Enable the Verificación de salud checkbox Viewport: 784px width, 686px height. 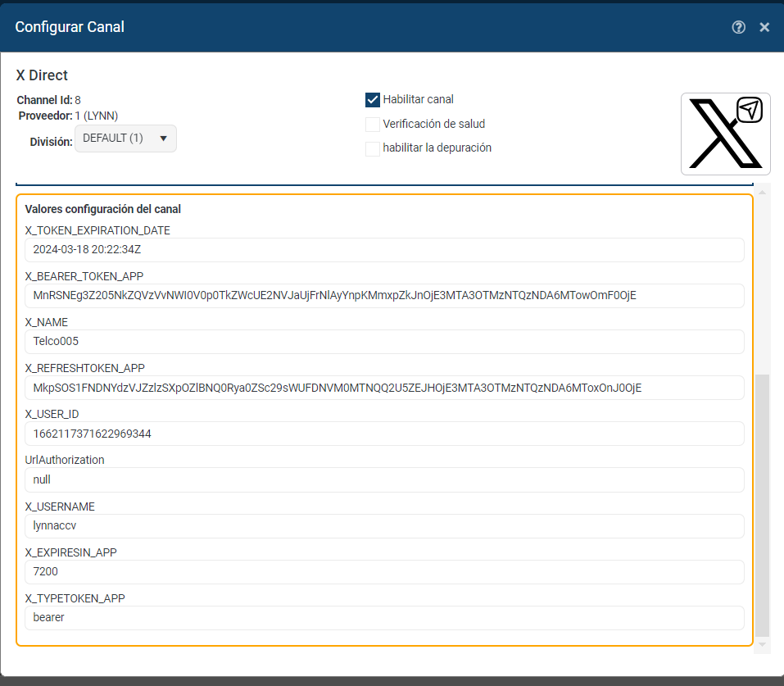coord(373,125)
